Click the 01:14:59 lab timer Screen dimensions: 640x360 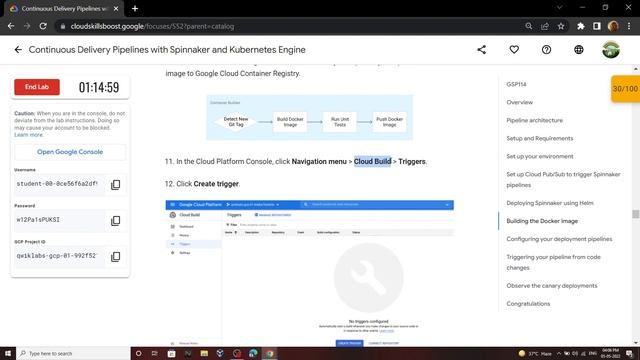coord(99,87)
